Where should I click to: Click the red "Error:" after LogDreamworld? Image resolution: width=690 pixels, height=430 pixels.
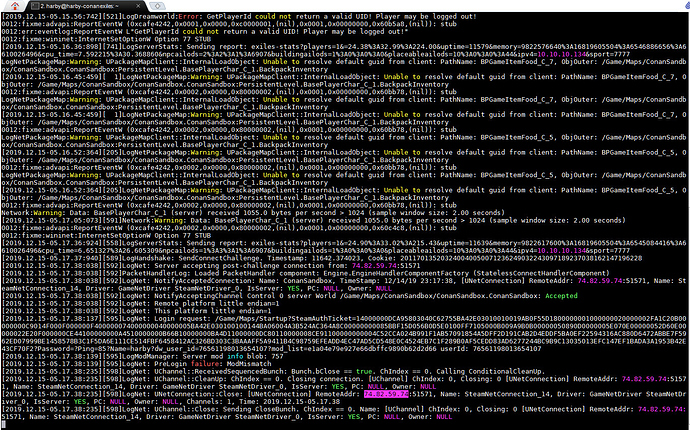tap(190, 17)
